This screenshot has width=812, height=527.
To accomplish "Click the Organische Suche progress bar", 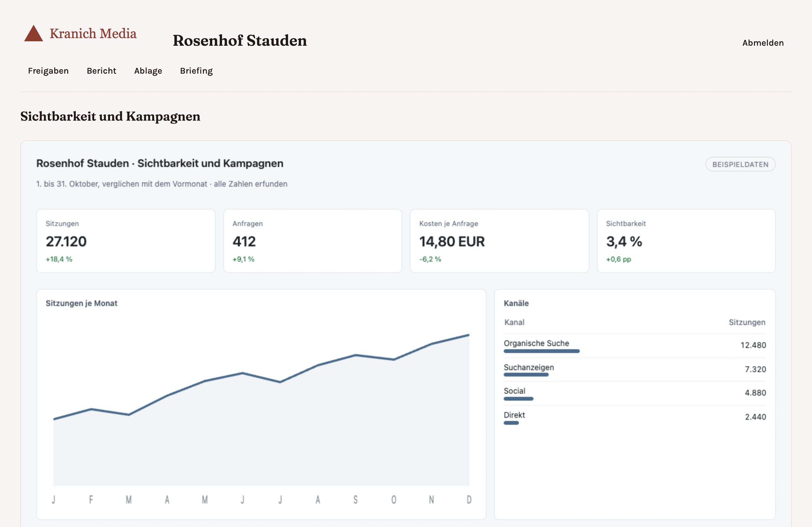I will pos(541,351).
